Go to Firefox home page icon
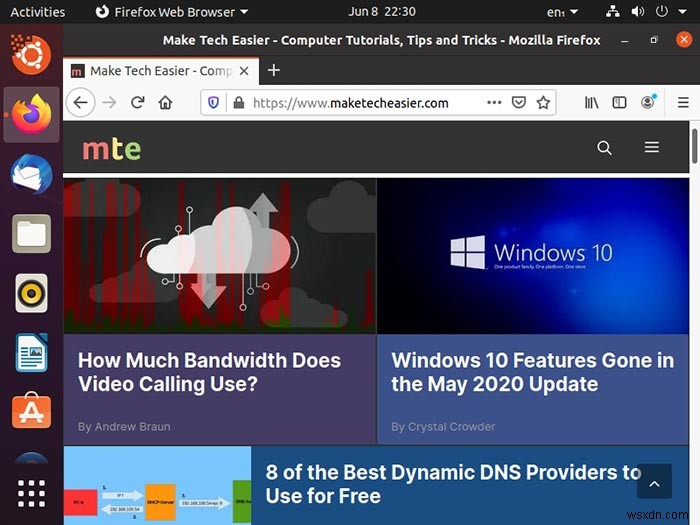The width and height of the screenshot is (700, 525). click(165, 103)
